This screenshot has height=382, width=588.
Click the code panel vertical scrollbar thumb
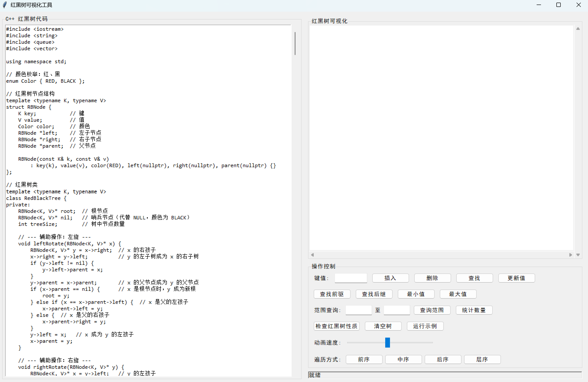295,44
